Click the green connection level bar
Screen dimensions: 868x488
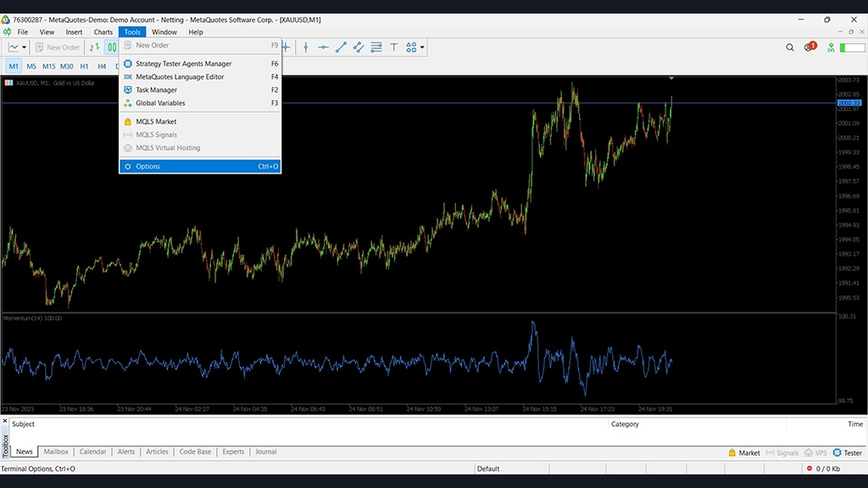(x=852, y=47)
